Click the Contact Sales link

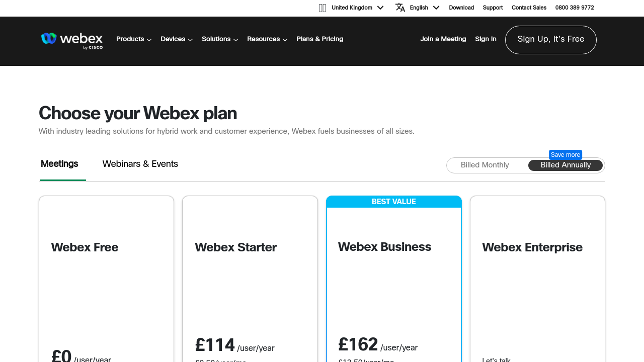(x=529, y=8)
